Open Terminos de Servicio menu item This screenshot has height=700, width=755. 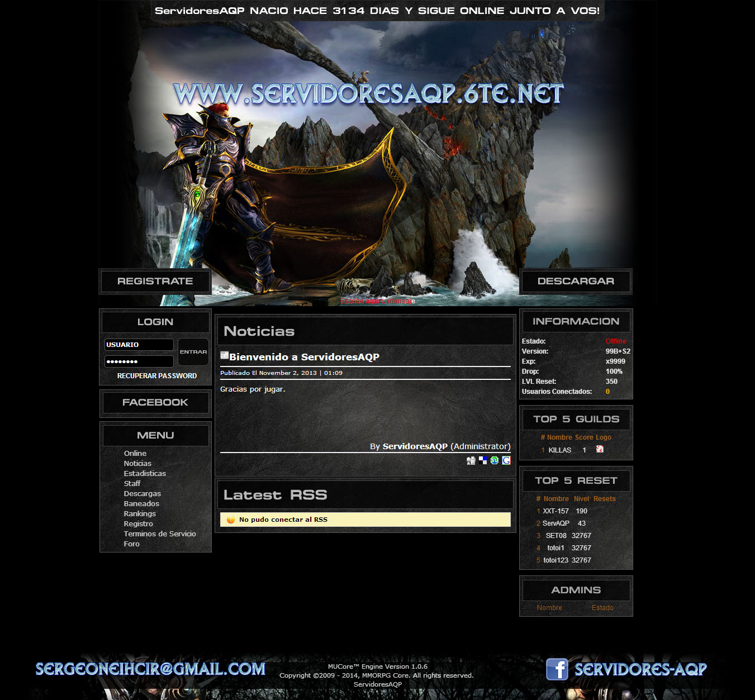(x=160, y=534)
